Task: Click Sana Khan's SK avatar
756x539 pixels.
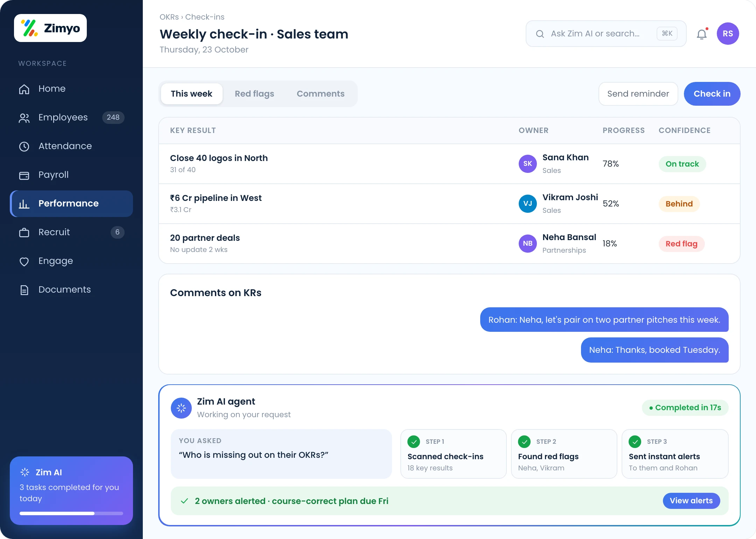Action: click(x=527, y=164)
